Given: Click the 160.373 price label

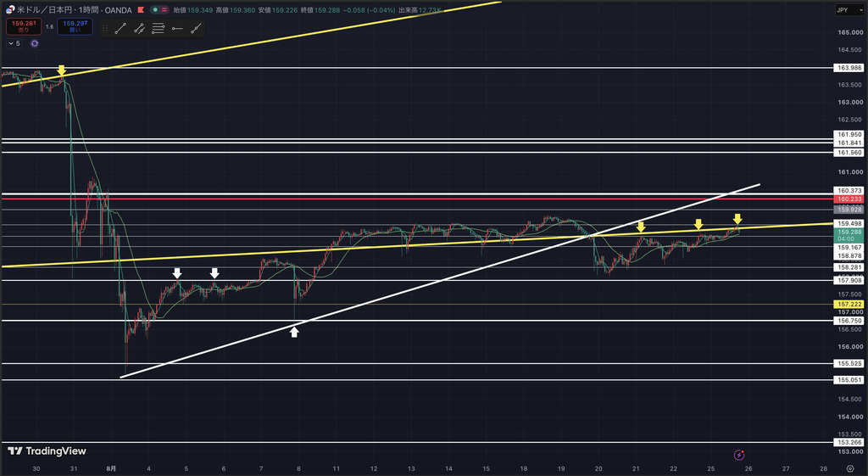Looking at the screenshot, I should pos(849,191).
